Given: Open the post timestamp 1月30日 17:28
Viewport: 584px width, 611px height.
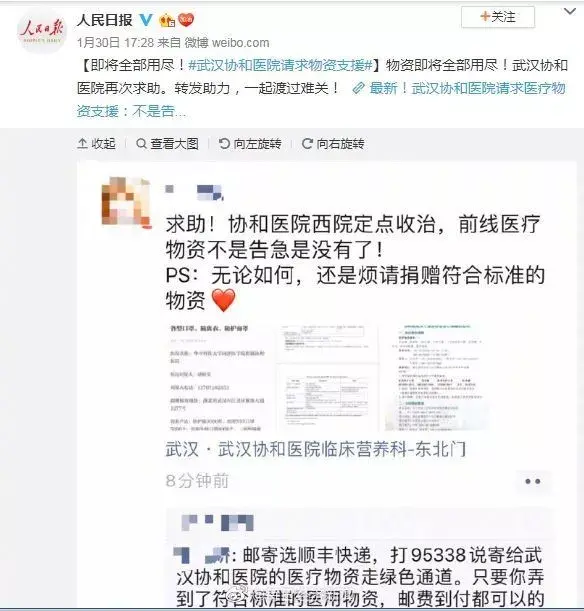Looking at the screenshot, I should click(x=116, y=42).
